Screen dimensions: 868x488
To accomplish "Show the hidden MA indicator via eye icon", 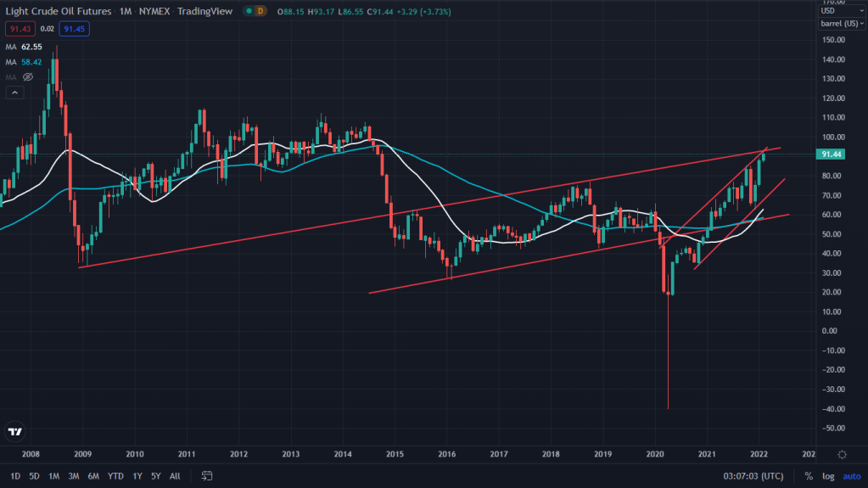I will point(27,76).
